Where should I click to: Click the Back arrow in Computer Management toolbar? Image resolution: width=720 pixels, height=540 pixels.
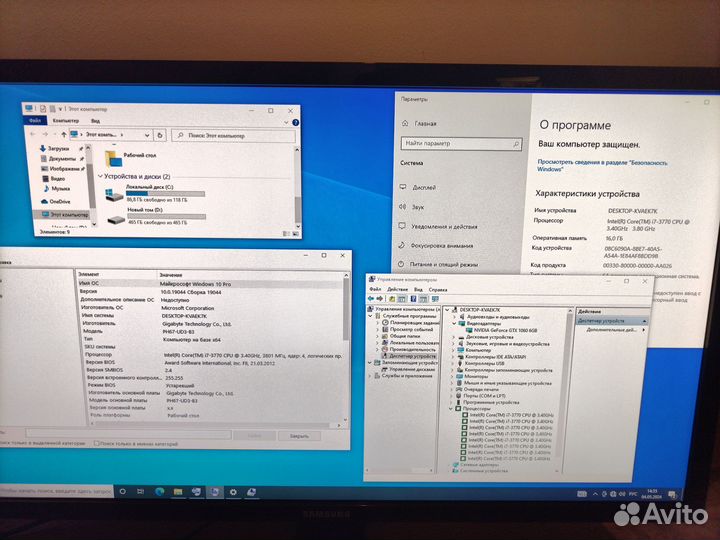click(371, 299)
